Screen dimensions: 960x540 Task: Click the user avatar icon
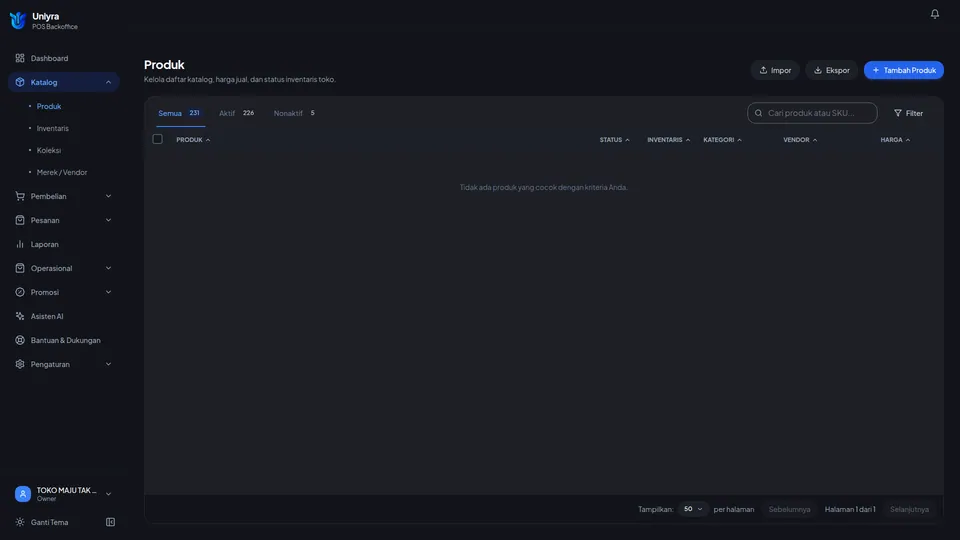pos(23,493)
